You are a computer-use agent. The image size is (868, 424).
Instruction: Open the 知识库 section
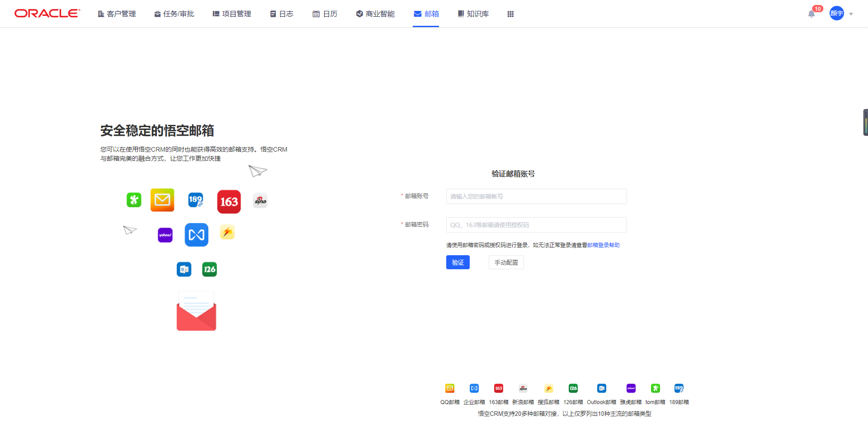[473, 14]
